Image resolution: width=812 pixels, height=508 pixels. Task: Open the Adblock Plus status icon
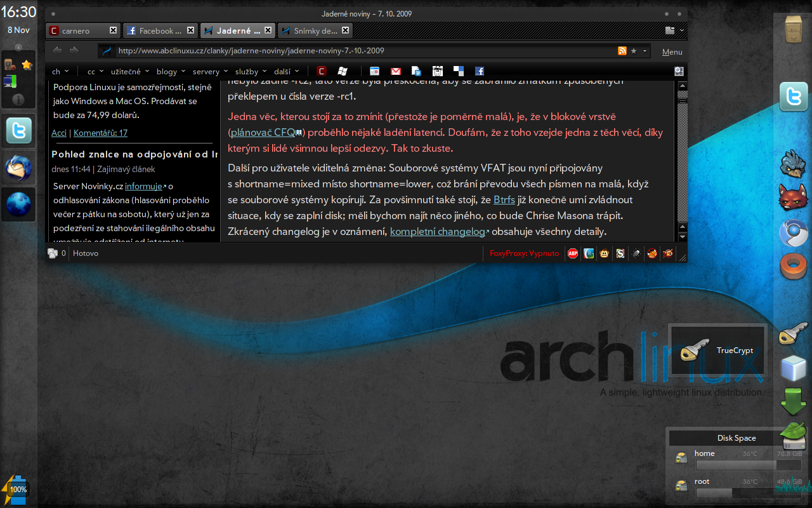[x=573, y=253]
